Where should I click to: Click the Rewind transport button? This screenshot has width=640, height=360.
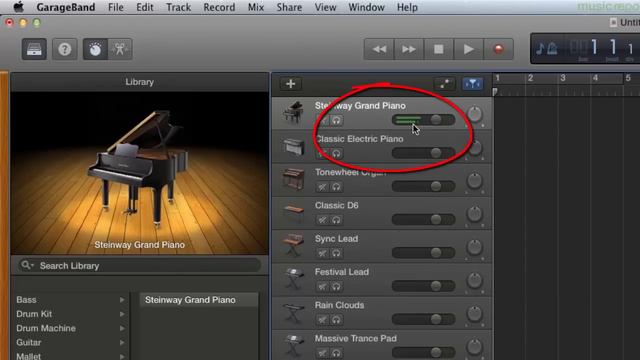tap(379, 49)
